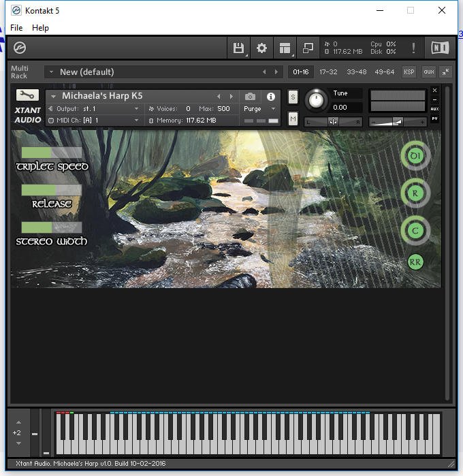Select next multi with right arrow
The width and height of the screenshot is (463, 476).
(276, 72)
